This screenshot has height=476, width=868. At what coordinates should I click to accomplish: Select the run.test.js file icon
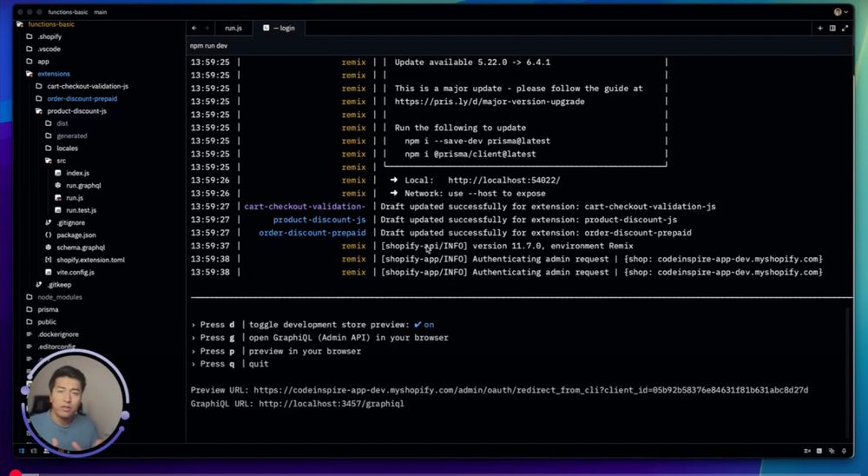(x=58, y=210)
